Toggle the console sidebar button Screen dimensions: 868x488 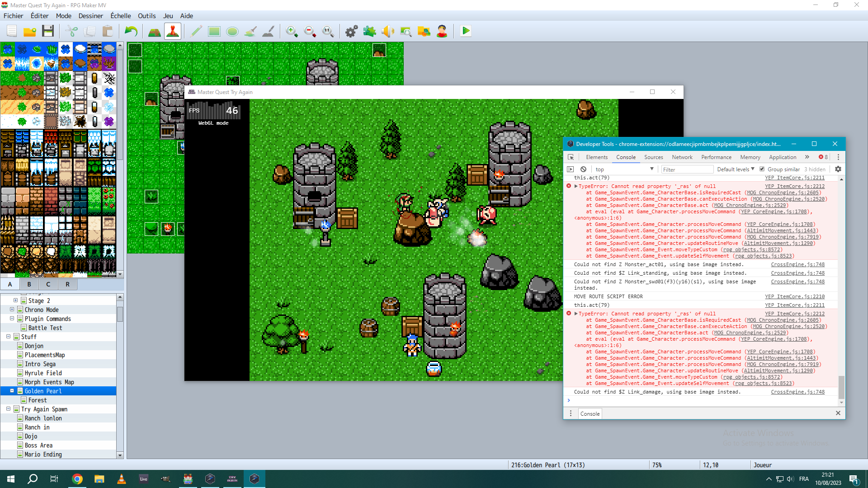(x=571, y=169)
